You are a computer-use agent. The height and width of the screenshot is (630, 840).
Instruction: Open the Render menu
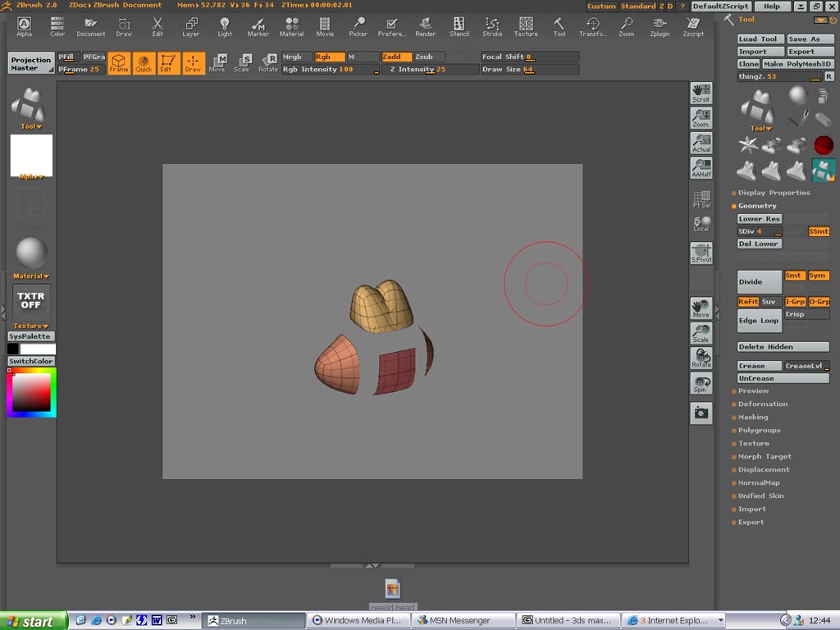click(426, 25)
